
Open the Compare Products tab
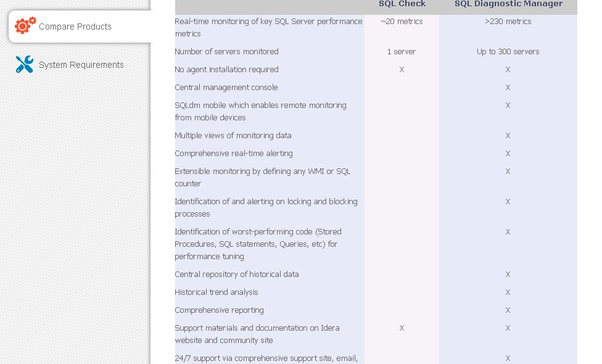coord(80,27)
